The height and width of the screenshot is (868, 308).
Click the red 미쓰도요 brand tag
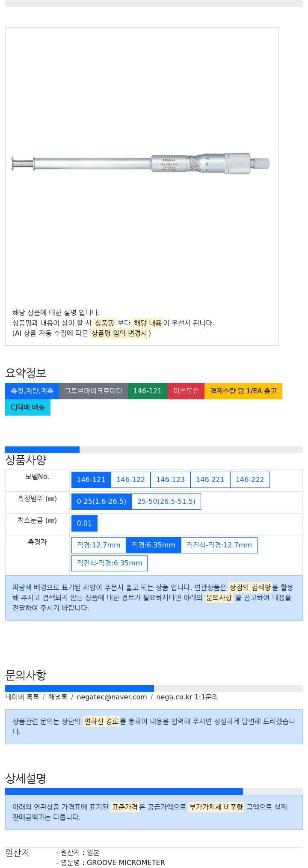click(186, 391)
